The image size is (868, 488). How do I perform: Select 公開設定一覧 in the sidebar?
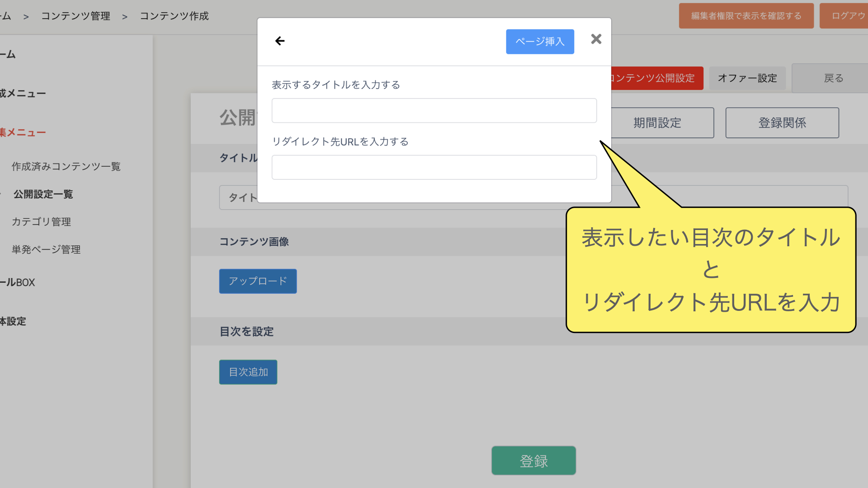point(43,194)
